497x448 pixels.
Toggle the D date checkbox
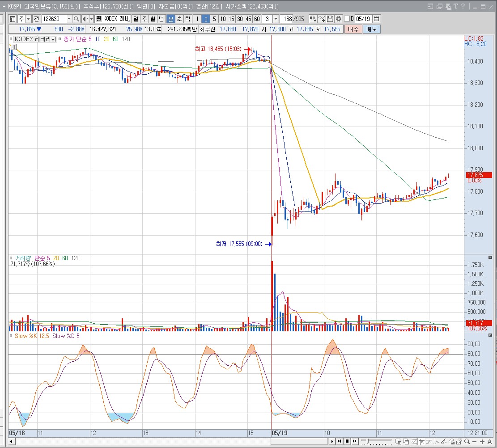pyautogui.click(x=347, y=19)
